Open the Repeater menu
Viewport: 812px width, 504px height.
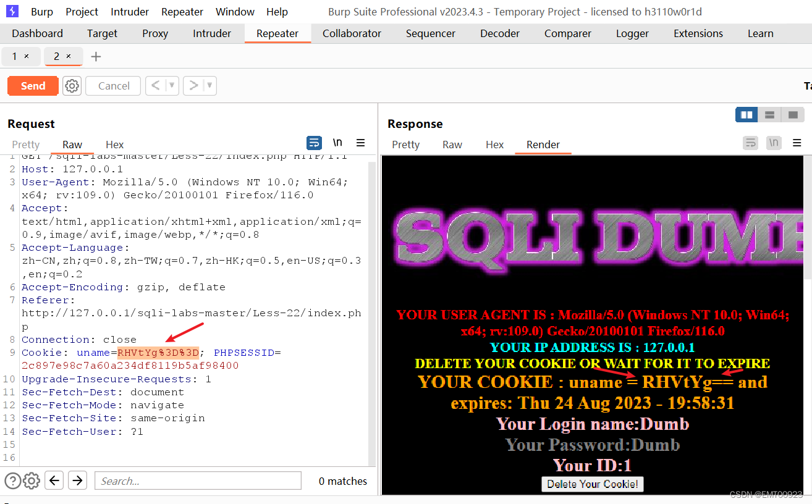point(182,12)
